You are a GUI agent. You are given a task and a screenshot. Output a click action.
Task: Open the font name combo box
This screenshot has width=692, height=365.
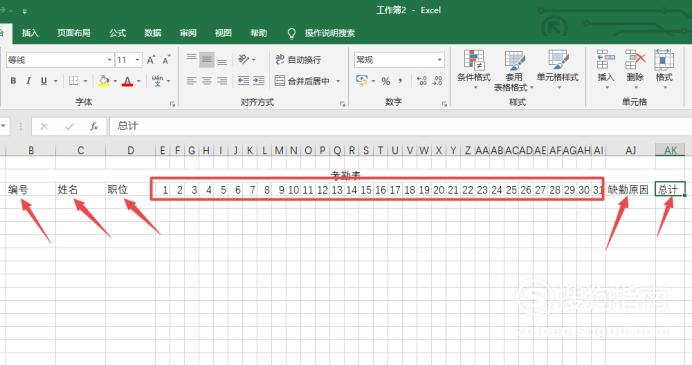pyautogui.click(x=60, y=60)
